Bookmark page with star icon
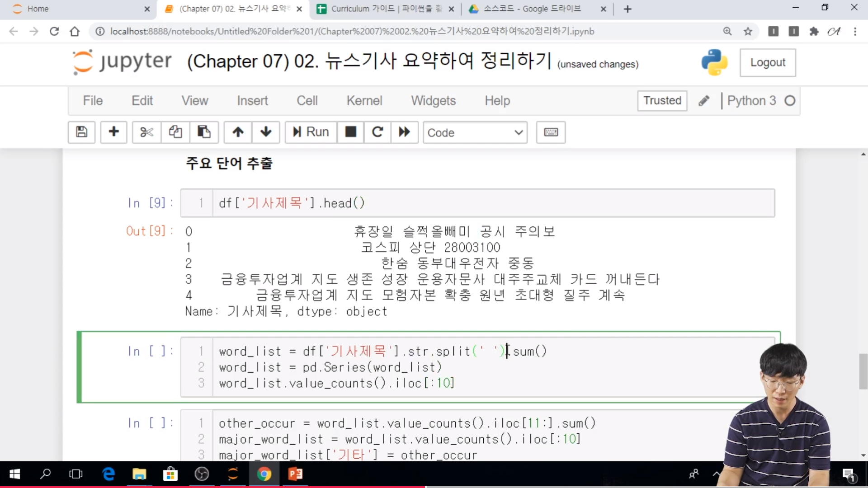 [748, 31]
